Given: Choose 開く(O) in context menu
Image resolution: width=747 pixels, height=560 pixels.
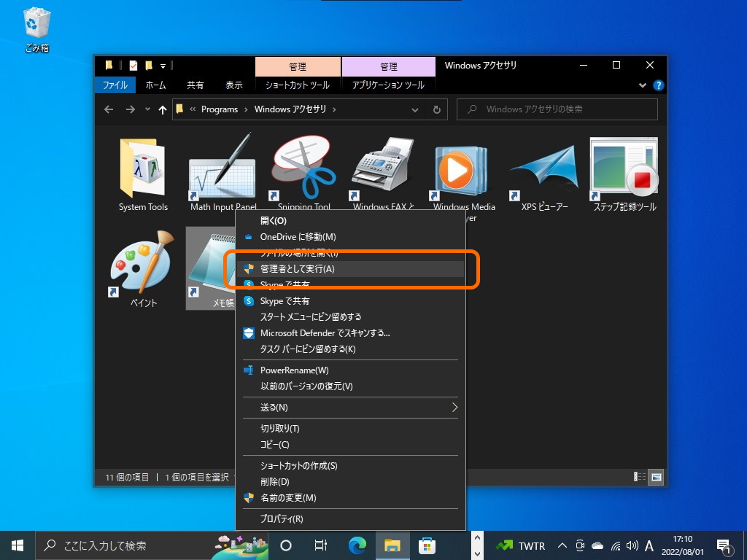Looking at the screenshot, I should click(x=350, y=220).
